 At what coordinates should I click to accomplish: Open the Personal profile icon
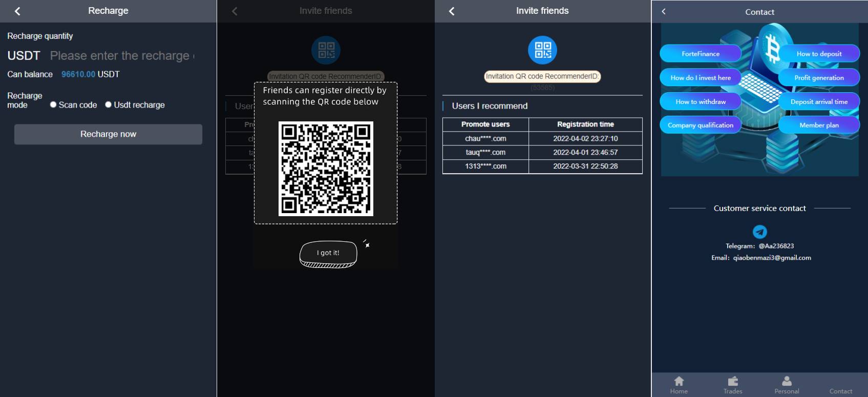(x=787, y=381)
